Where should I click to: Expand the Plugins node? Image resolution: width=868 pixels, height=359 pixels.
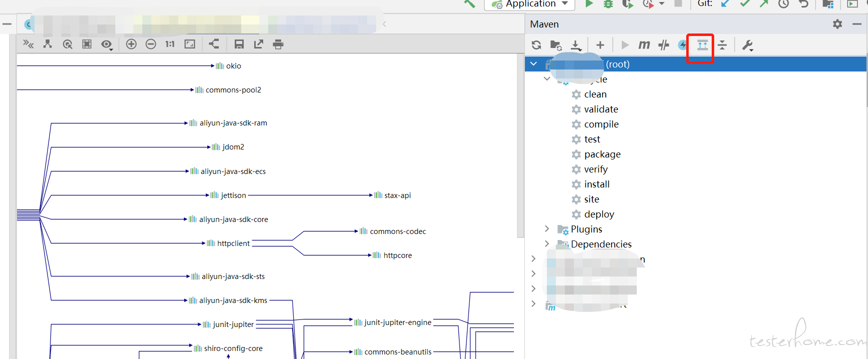point(547,228)
